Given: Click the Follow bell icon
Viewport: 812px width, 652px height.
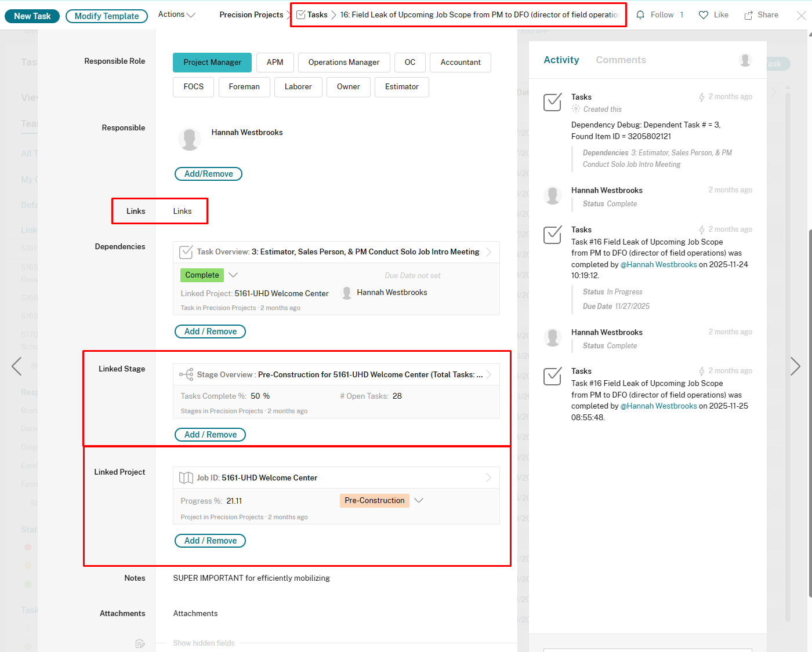Looking at the screenshot, I should (x=640, y=14).
